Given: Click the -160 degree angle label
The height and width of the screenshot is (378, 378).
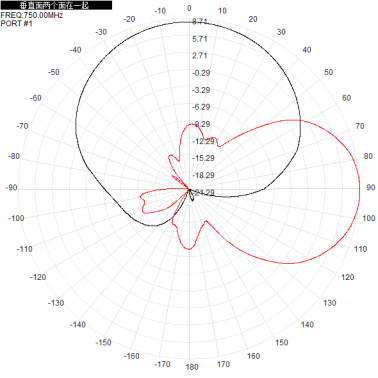Looking at the screenshot, I should 132,356.
